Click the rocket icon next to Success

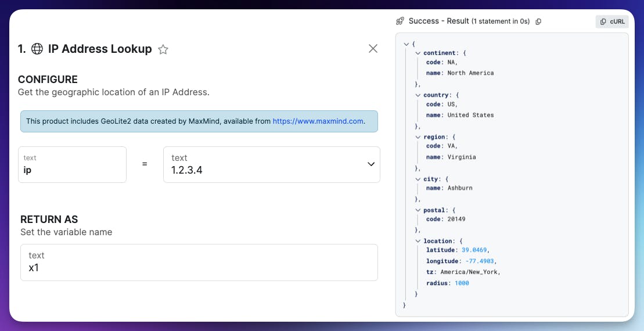(x=400, y=21)
